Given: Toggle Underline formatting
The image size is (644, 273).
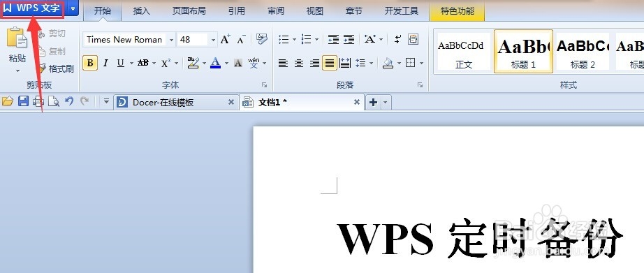Looking at the screenshot, I should [121, 64].
